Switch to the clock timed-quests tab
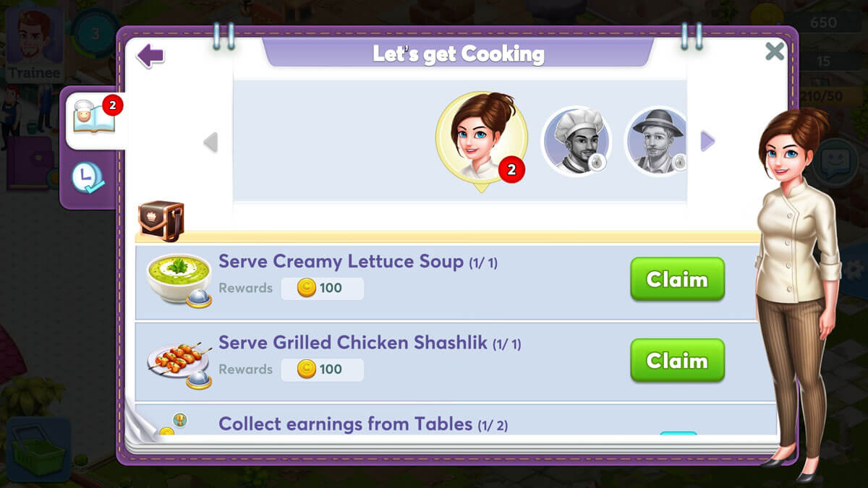The width and height of the screenshot is (868, 488). point(88,178)
